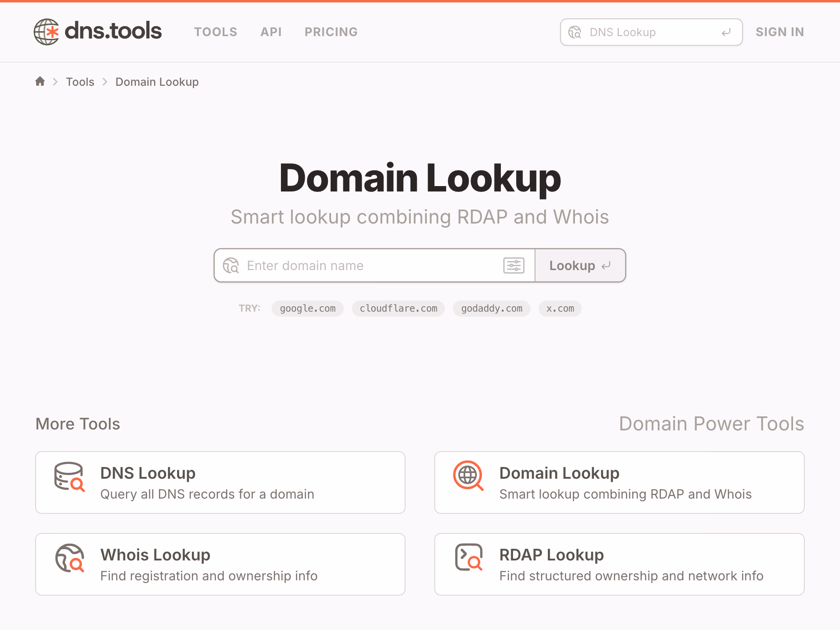The width and height of the screenshot is (840, 630).
Task: Open the RDAP Lookup tool card title
Action: [x=552, y=555]
